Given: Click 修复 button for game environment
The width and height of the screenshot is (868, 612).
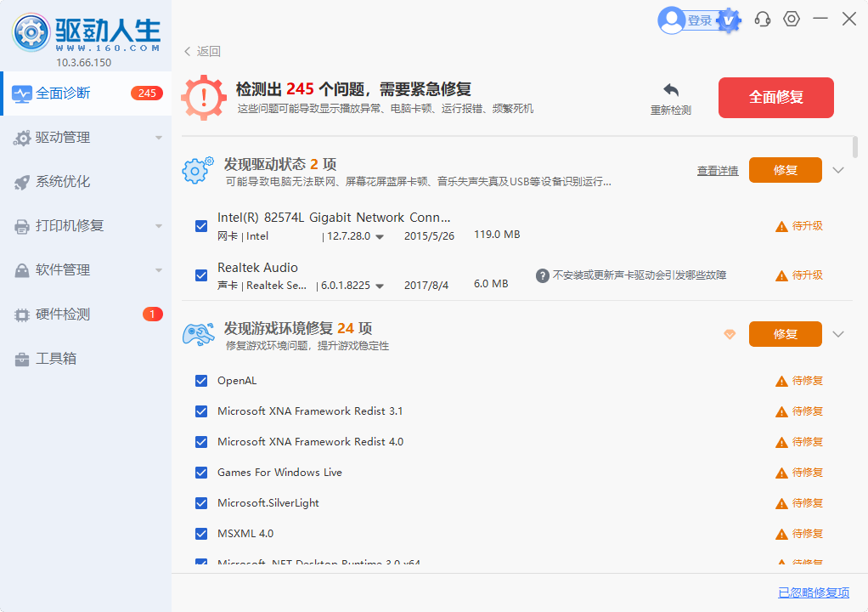Looking at the screenshot, I should tap(785, 334).
